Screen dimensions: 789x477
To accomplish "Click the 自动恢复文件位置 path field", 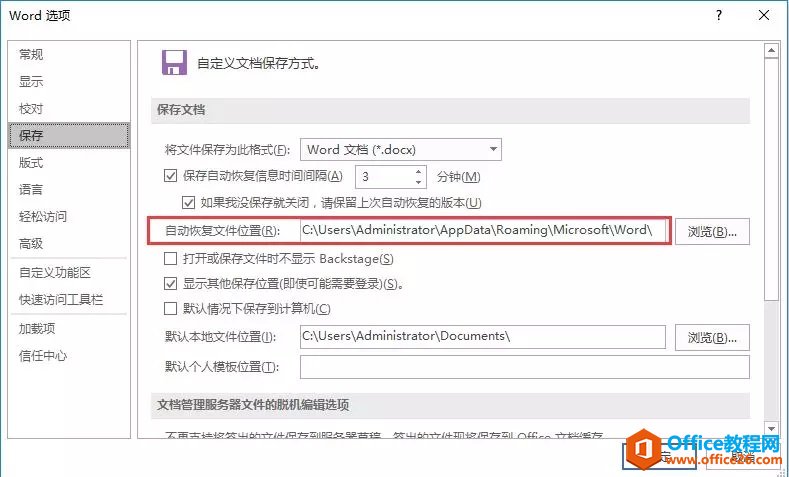I will pyautogui.click(x=483, y=230).
